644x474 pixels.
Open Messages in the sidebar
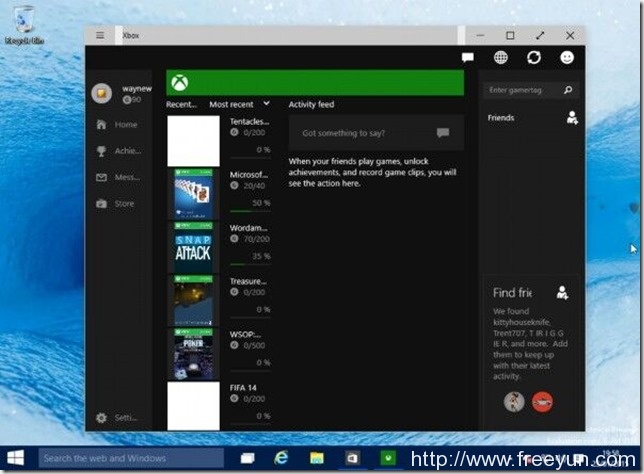118,177
